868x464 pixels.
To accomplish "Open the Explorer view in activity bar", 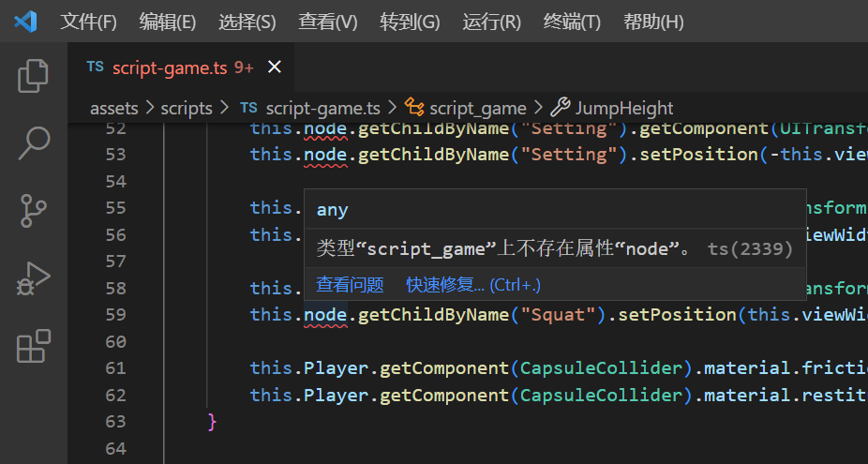I will pyautogui.click(x=33, y=76).
